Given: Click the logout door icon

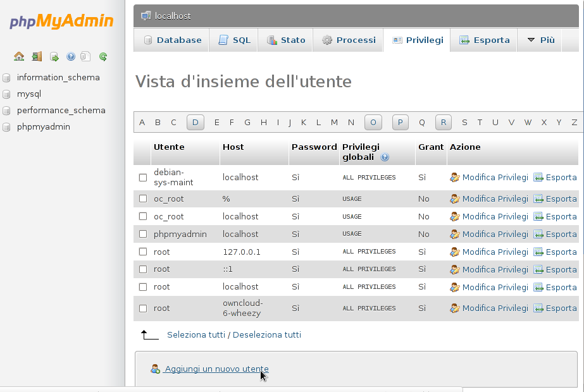Looking at the screenshot, I should click(37, 56).
